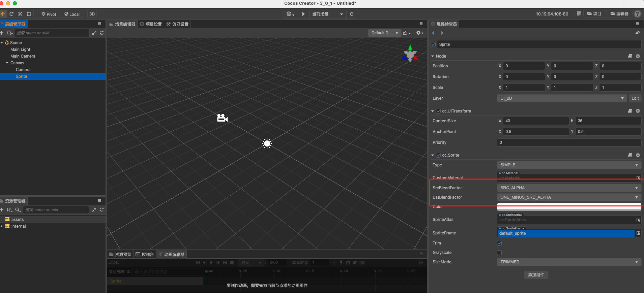Open the SizeMode TRIMMED dropdown

tap(569, 262)
